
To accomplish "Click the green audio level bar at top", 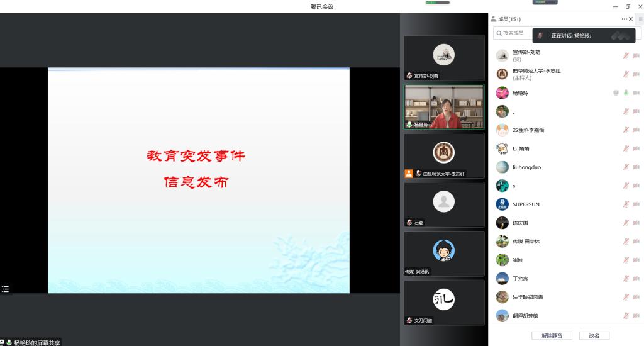I will (437, 3).
